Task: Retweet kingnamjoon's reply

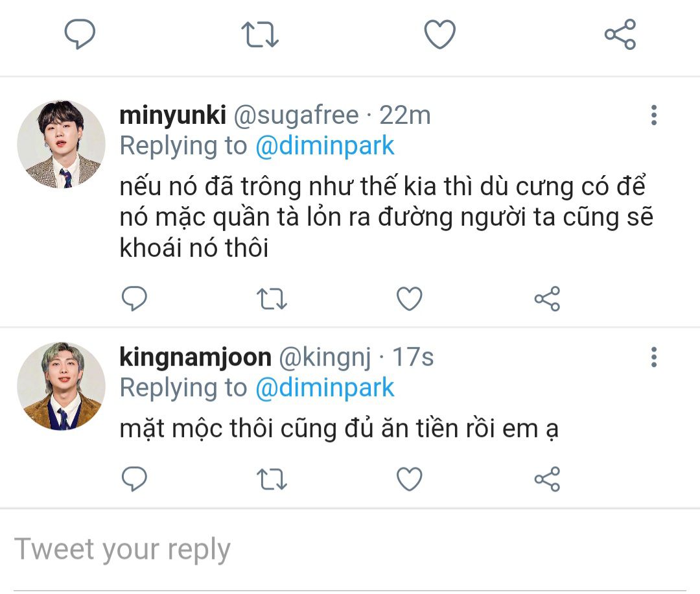Action: coord(272,479)
